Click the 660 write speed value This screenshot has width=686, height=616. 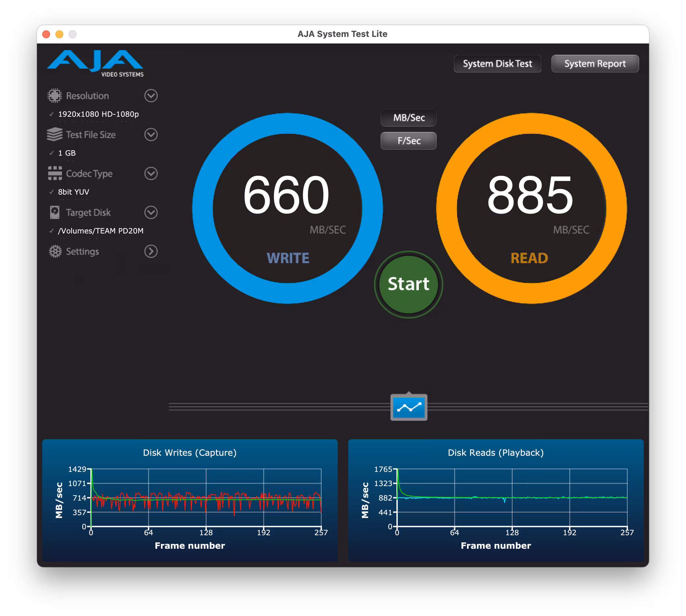[x=286, y=195]
